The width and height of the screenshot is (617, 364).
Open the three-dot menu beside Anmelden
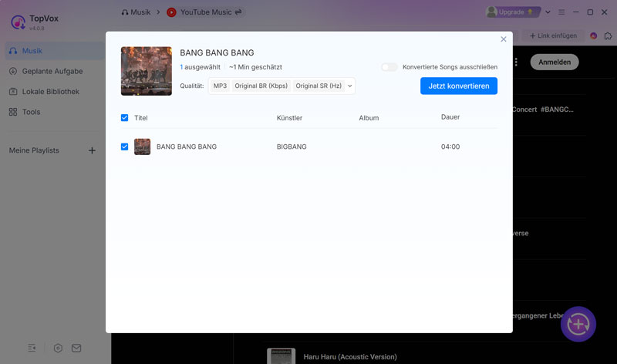pyautogui.click(x=516, y=62)
